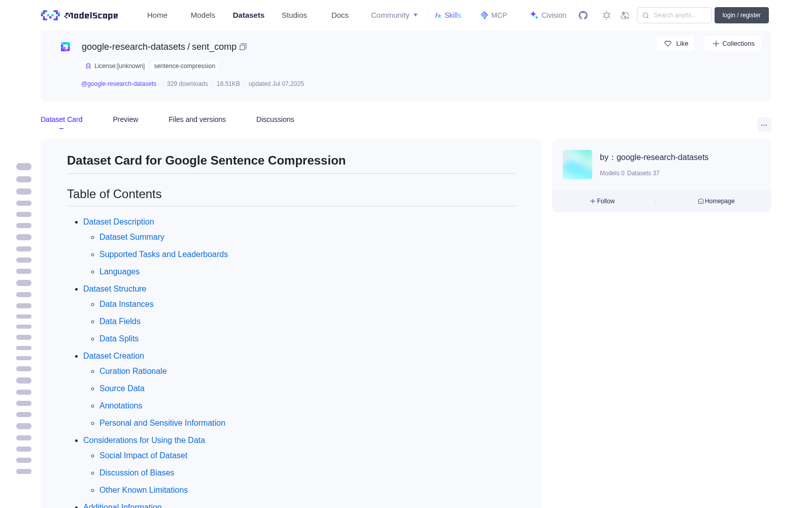Jump to Data Splits
812x508 pixels.
point(119,338)
